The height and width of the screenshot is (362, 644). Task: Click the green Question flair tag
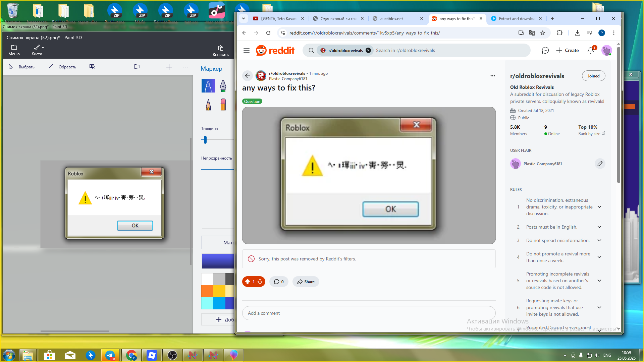[252, 102]
